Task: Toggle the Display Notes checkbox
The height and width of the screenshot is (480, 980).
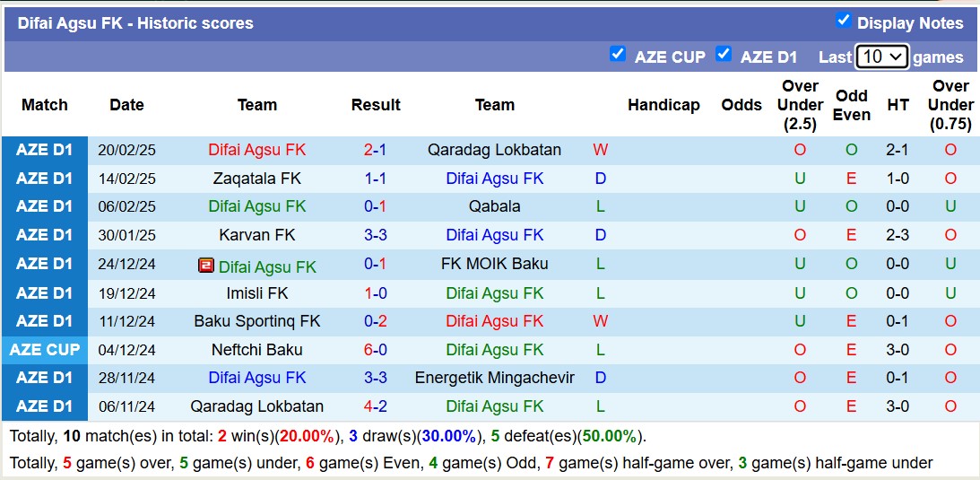Action: (843, 21)
